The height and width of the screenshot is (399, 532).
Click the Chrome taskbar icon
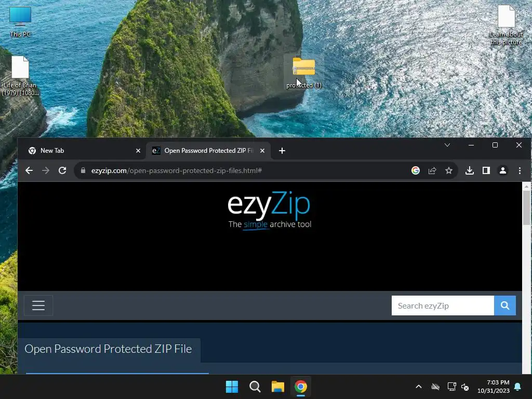click(x=301, y=387)
